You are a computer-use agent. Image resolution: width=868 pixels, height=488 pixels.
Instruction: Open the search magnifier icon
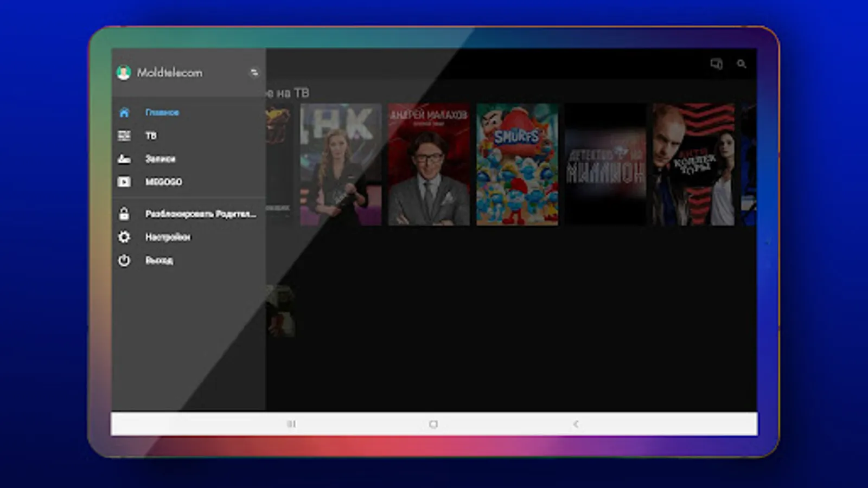click(x=741, y=65)
